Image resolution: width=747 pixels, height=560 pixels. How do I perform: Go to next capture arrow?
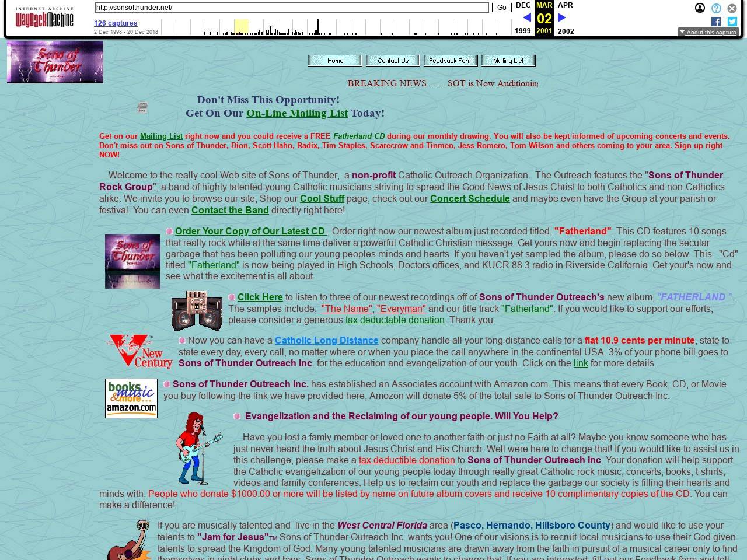tap(562, 17)
